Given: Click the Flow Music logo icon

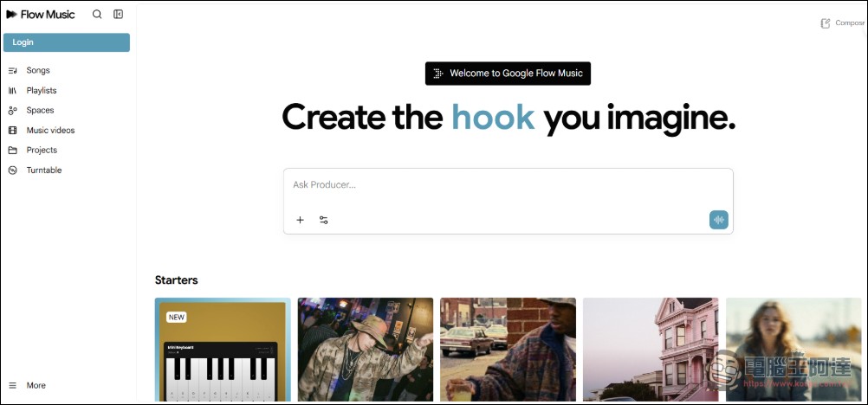Looking at the screenshot, I should click(11, 15).
